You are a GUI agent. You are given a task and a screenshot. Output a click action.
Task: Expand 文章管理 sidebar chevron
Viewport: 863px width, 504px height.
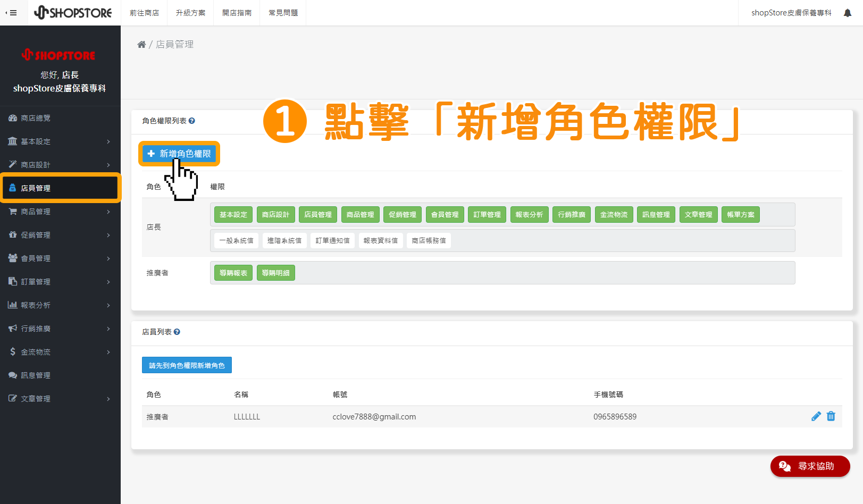click(108, 399)
